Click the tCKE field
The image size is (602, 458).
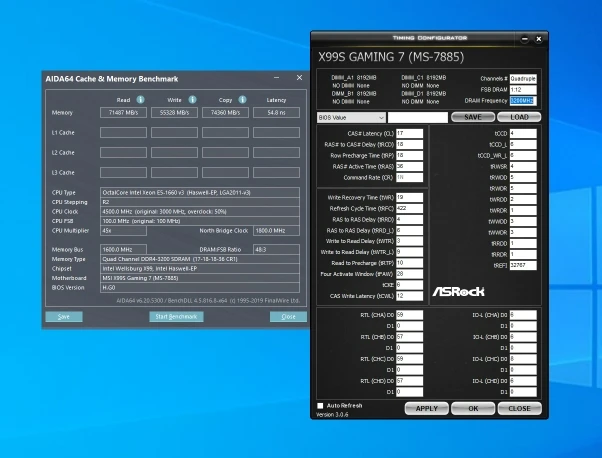409,285
